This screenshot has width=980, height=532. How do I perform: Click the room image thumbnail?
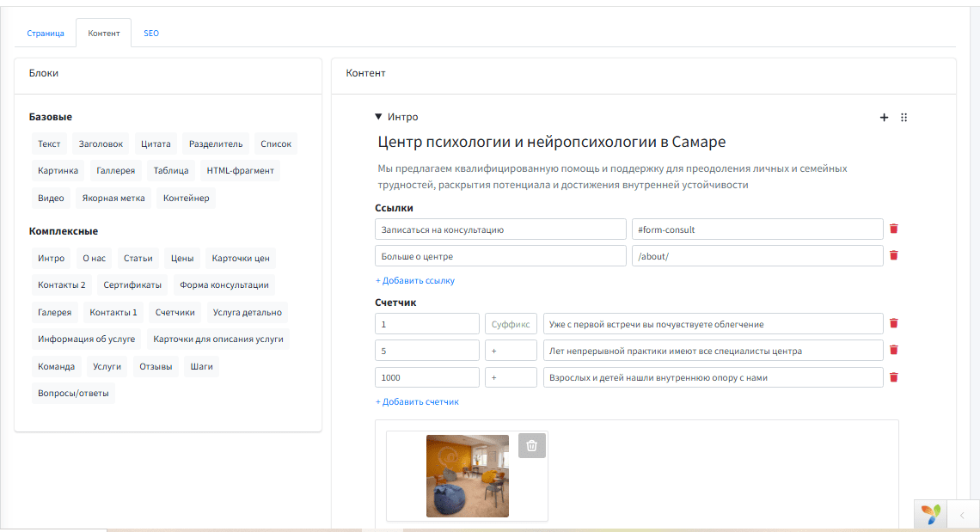467,475
